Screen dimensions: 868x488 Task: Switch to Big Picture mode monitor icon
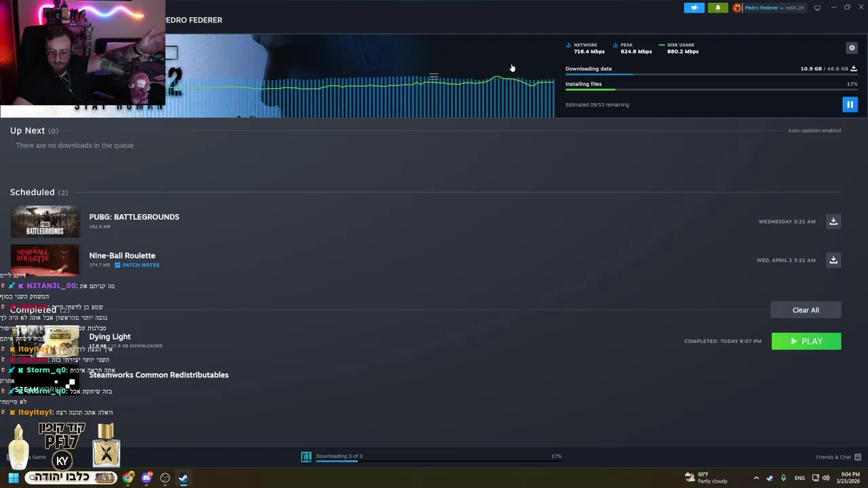(x=817, y=8)
